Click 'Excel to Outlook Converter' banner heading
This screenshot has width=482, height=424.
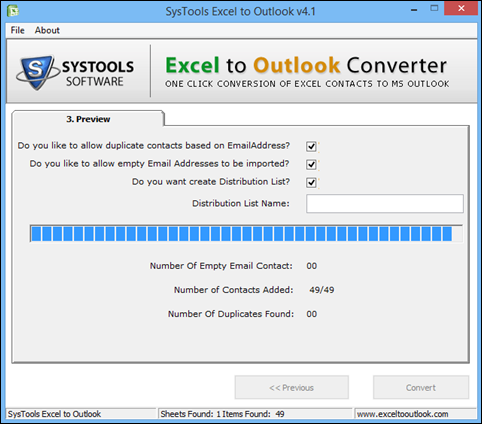(x=306, y=65)
